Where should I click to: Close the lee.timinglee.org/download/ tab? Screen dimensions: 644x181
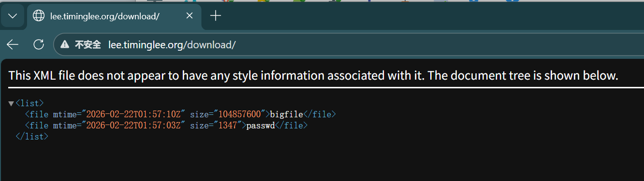pyautogui.click(x=189, y=16)
